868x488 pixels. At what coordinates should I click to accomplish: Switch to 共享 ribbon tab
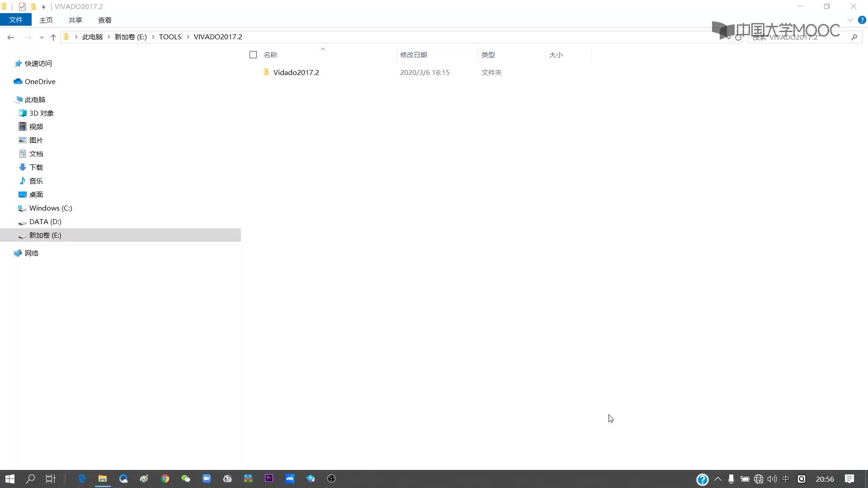(x=75, y=20)
